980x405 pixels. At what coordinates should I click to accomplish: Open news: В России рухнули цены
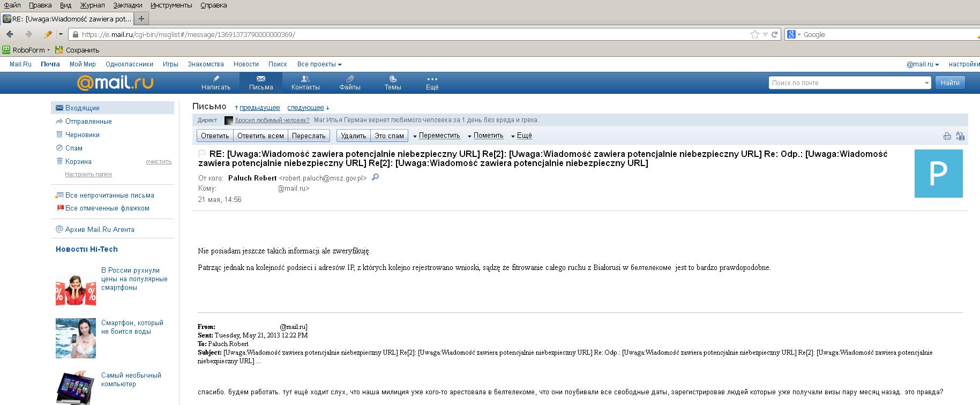coord(134,279)
